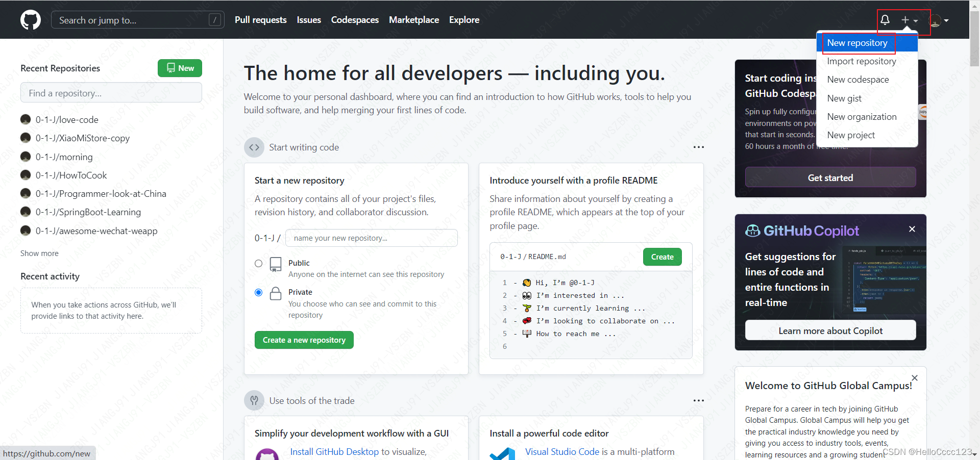This screenshot has width=980, height=460.
Task: Choose New repository from the dropdown menu
Action: (x=867, y=43)
